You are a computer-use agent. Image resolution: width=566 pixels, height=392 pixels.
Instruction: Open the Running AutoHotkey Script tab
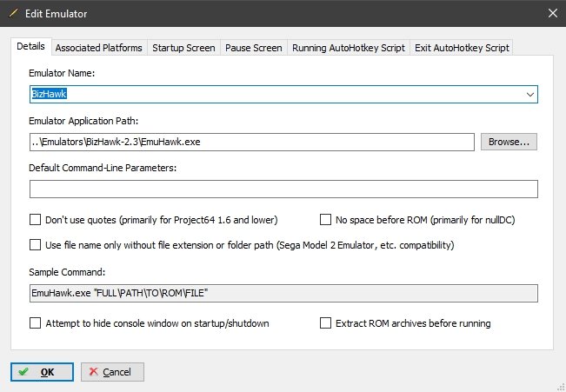(349, 48)
